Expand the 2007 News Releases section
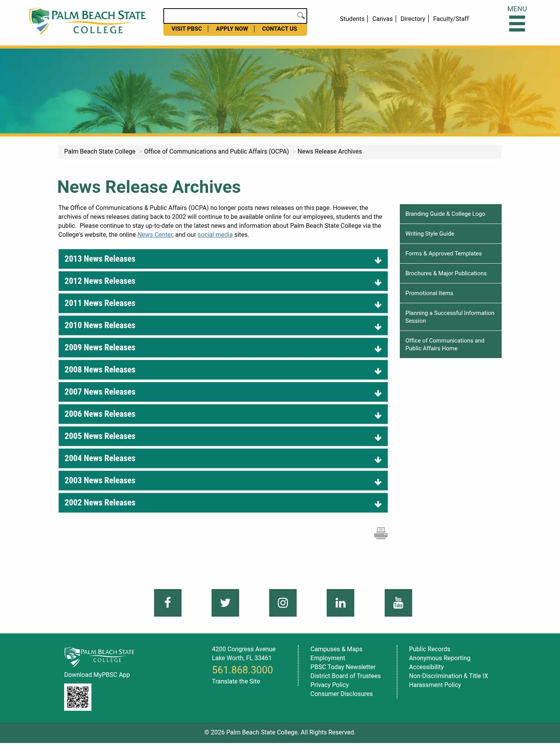560x750 pixels. coord(223,392)
